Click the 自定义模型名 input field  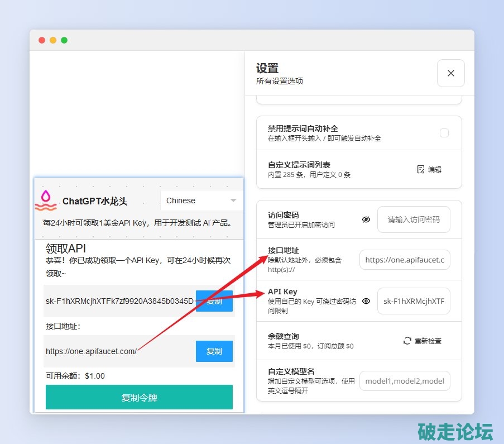click(405, 381)
